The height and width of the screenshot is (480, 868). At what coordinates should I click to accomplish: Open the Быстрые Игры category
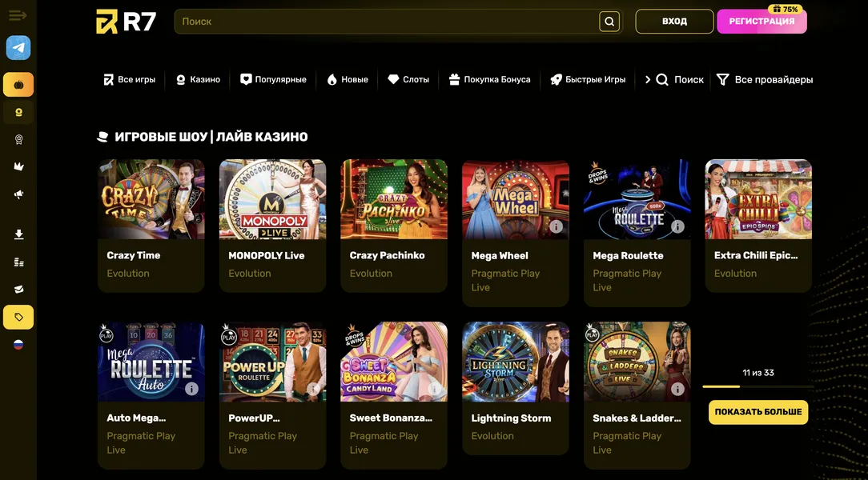pyautogui.click(x=588, y=80)
